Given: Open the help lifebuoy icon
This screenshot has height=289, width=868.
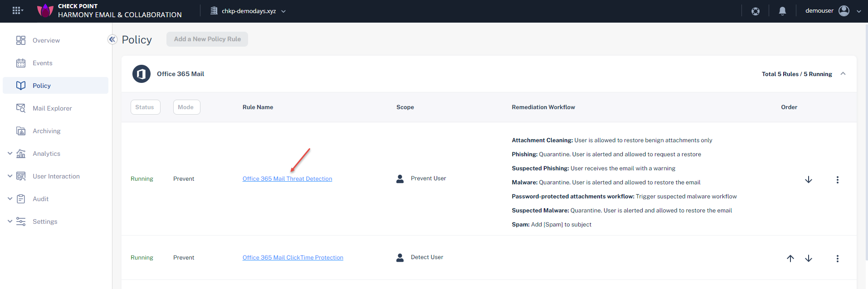Looking at the screenshot, I should point(756,11).
